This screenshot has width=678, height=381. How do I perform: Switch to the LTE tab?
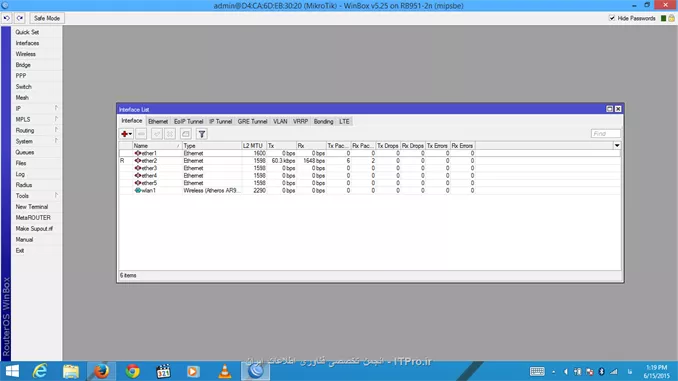pyautogui.click(x=344, y=122)
